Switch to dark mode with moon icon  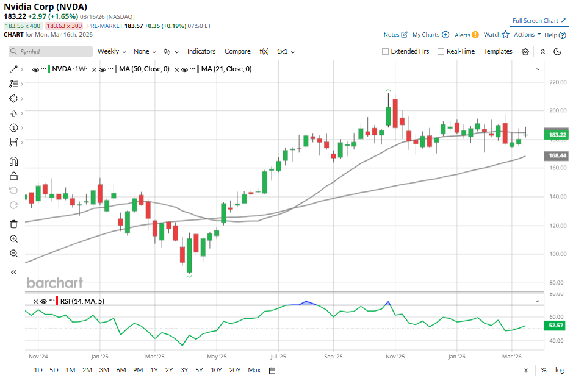point(557,52)
